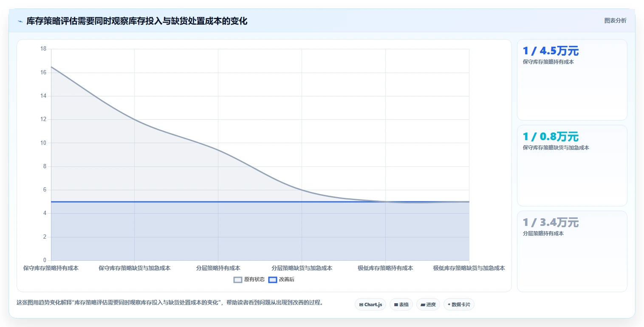
Task: Click the 表格 tag
Action: tap(401, 304)
